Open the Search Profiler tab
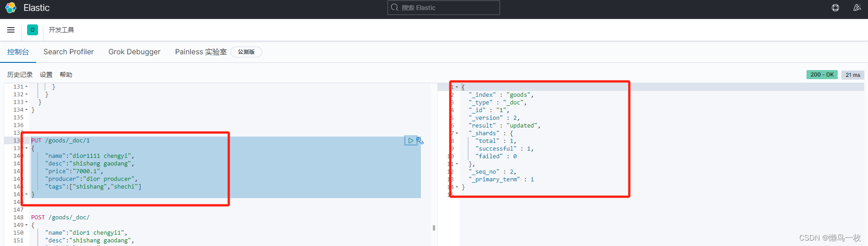Viewport: 868px width, 246px height. pyautogui.click(x=69, y=52)
